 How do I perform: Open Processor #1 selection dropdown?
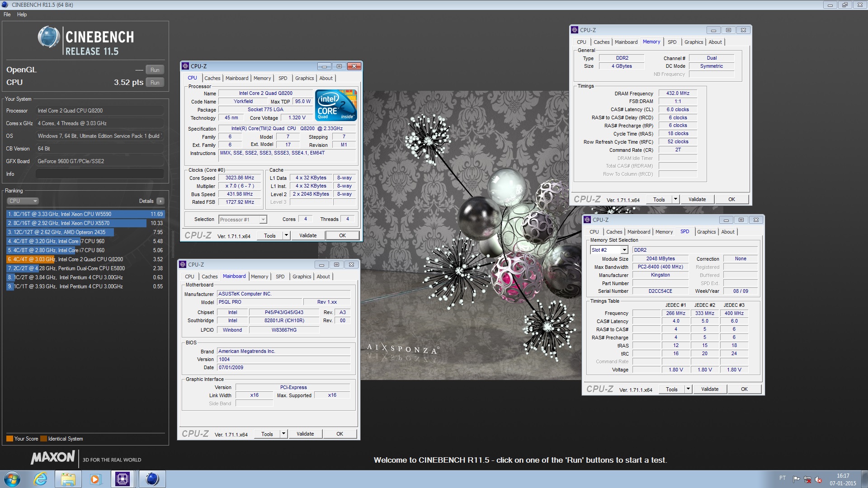click(243, 220)
